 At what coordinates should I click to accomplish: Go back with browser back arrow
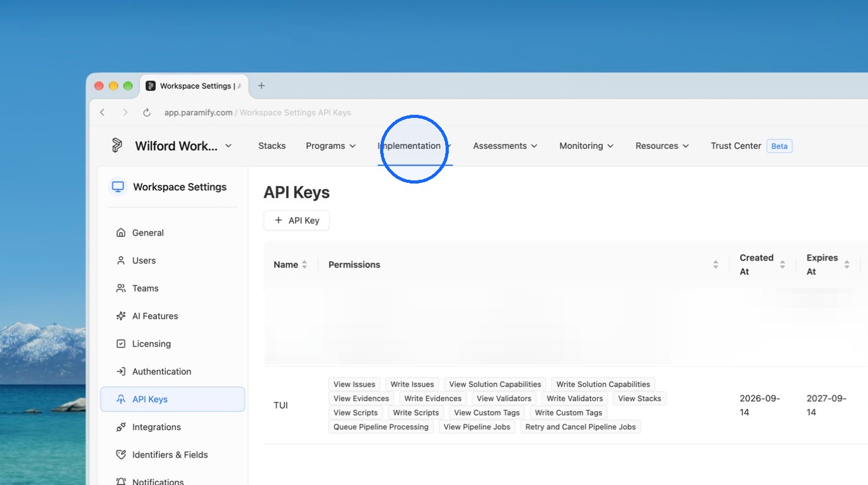(103, 112)
